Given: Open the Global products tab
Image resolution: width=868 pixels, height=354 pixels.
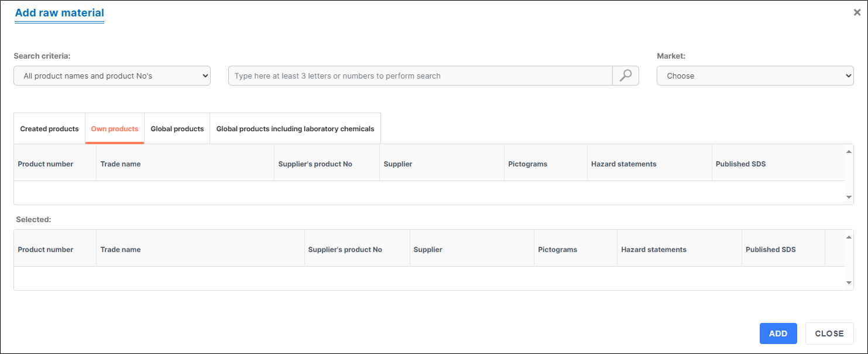Looking at the screenshot, I should click(x=177, y=129).
